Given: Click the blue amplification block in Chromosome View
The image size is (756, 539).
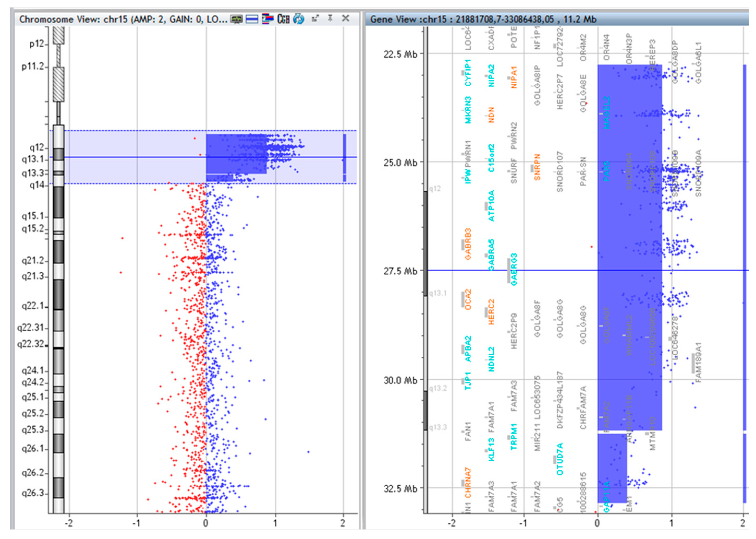Looking at the screenshot, I should click(236, 154).
